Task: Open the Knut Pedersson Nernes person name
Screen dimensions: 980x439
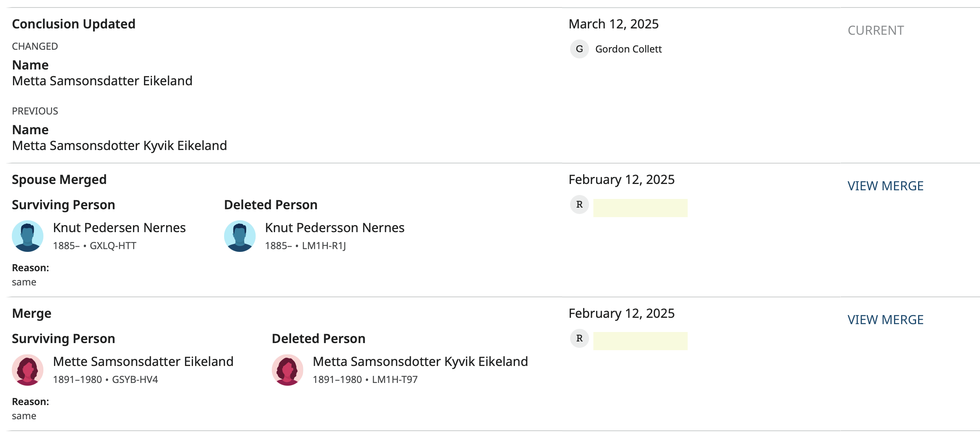Action: (335, 228)
